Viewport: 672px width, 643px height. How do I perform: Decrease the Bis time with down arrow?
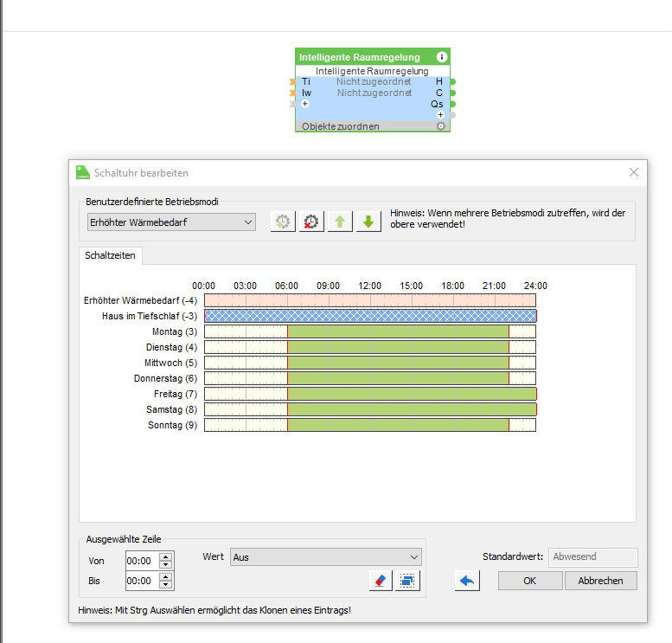[x=166, y=585]
